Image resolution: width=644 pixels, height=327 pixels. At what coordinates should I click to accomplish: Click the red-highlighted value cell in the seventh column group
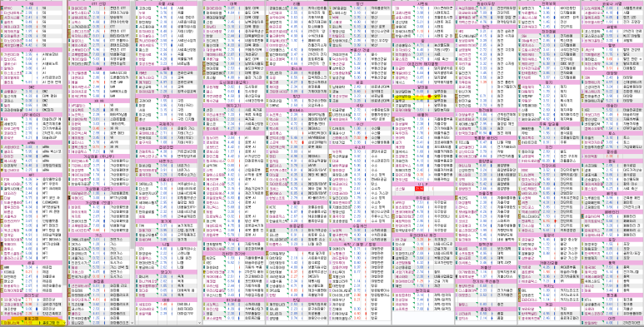tap(419, 188)
